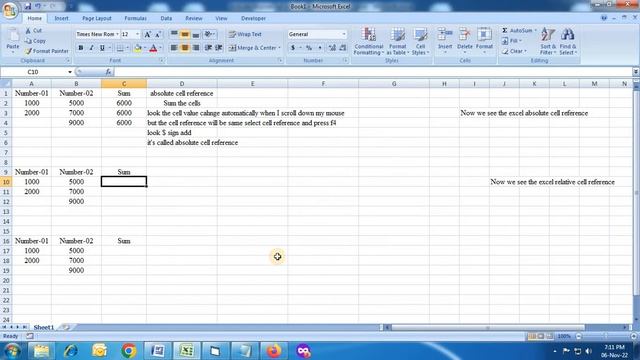Open the Insert ribbon tab

click(x=62, y=18)
